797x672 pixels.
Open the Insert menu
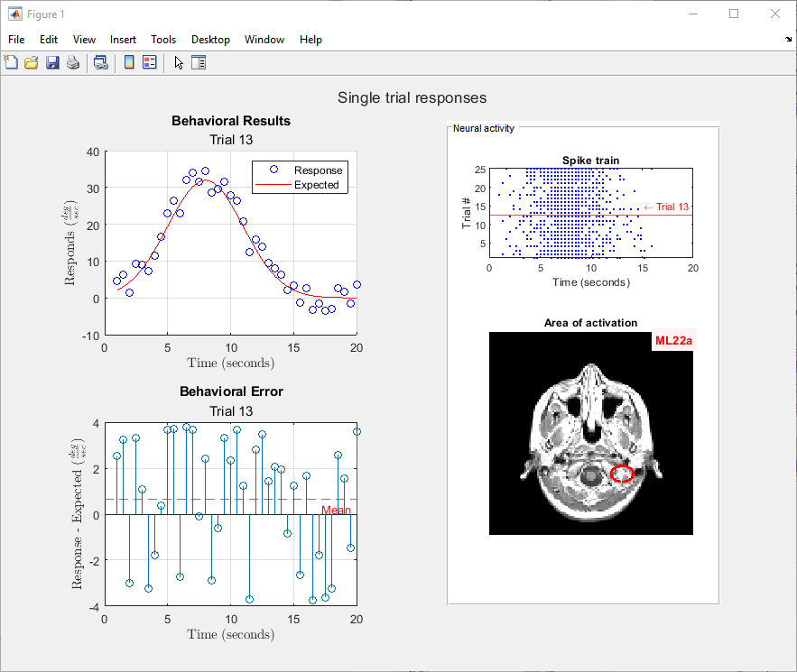click(x=124, y=40)
